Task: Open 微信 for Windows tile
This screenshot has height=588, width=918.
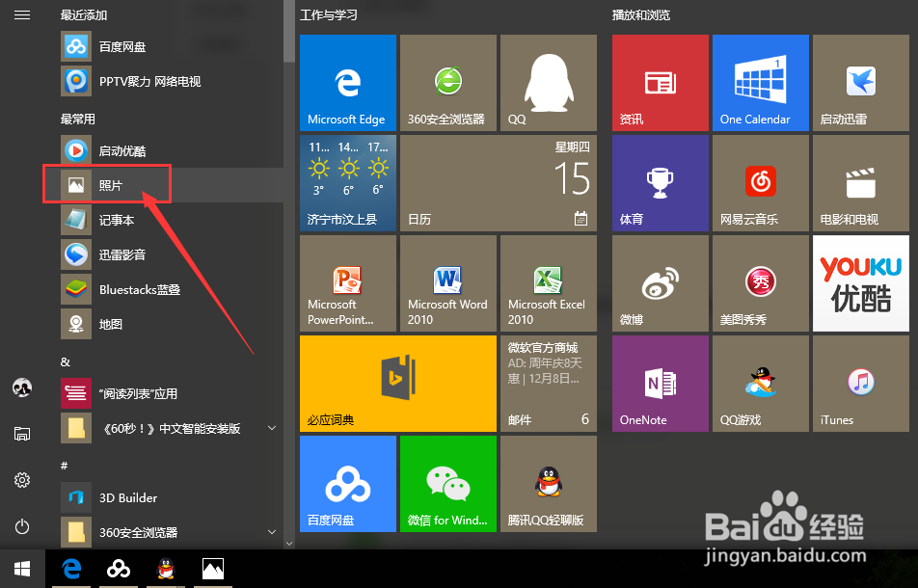Action: click(447, 484)
